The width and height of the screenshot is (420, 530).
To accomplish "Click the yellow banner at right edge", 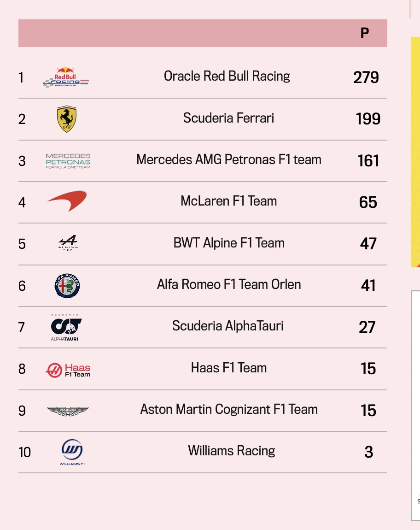I will (x=415, y=152).
